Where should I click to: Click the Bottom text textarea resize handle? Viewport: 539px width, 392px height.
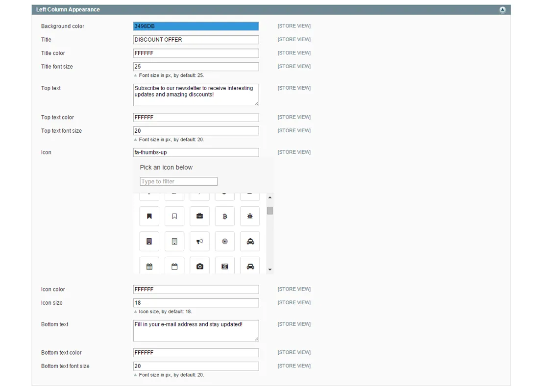pos(256,339)
